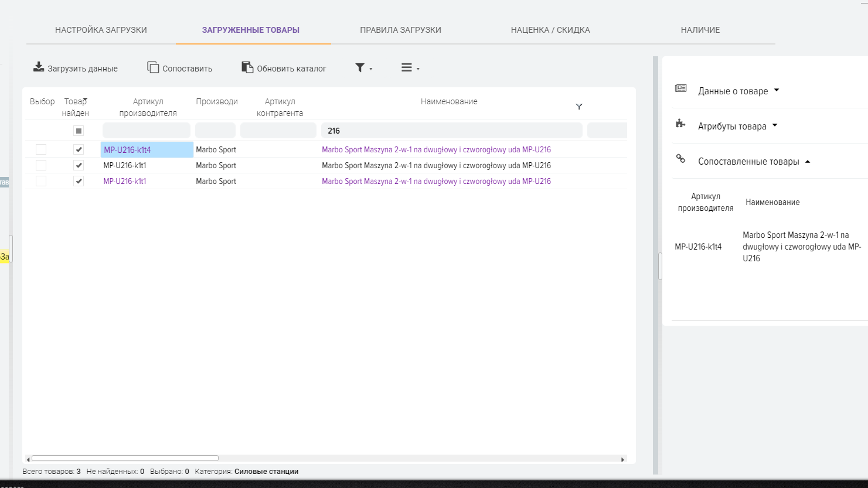Open the hamburger list toolbar menu
The image size is (868, 488).
coord(410,68)
